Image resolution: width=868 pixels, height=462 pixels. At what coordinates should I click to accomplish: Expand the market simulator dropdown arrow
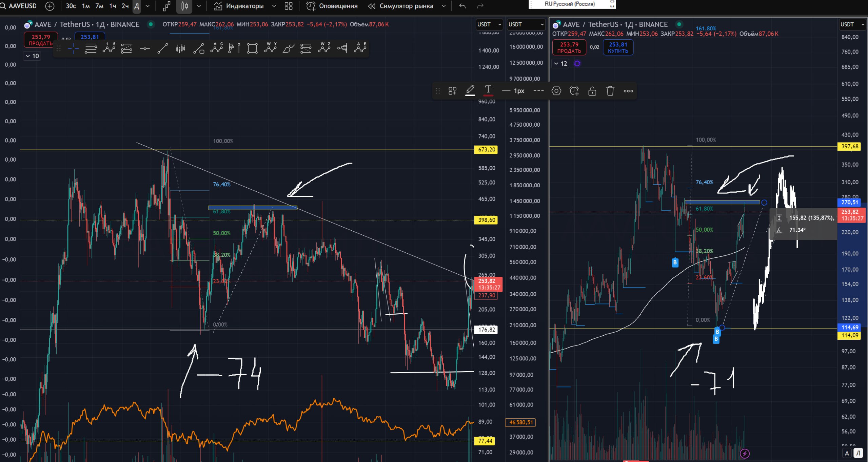pyautogui.click(x=443, y=6)
